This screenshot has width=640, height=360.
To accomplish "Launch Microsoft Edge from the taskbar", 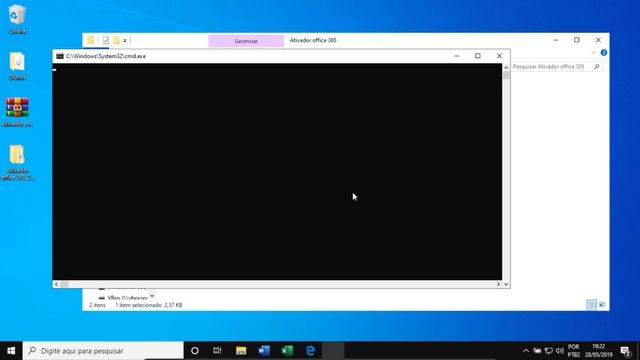I will (310, 351).
